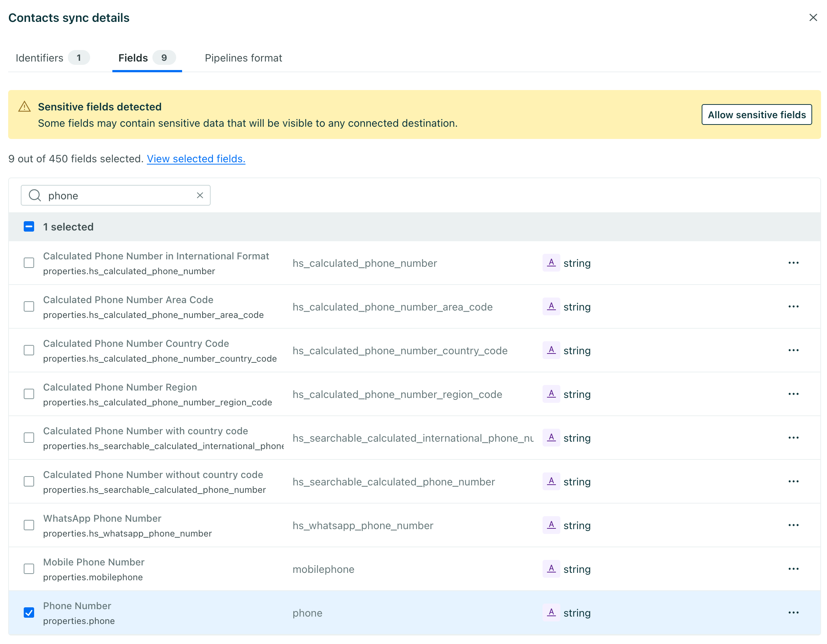Switch to the Identifiers tab

pos(39,58)
